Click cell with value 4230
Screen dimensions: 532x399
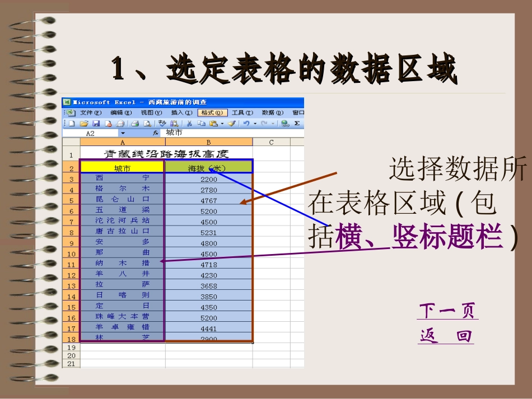(209, 275)
